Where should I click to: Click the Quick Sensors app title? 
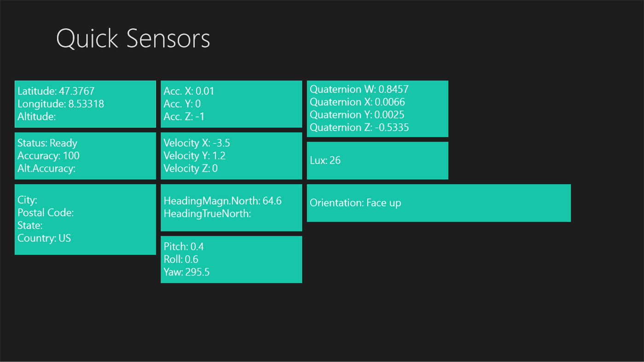click(133, 39)
